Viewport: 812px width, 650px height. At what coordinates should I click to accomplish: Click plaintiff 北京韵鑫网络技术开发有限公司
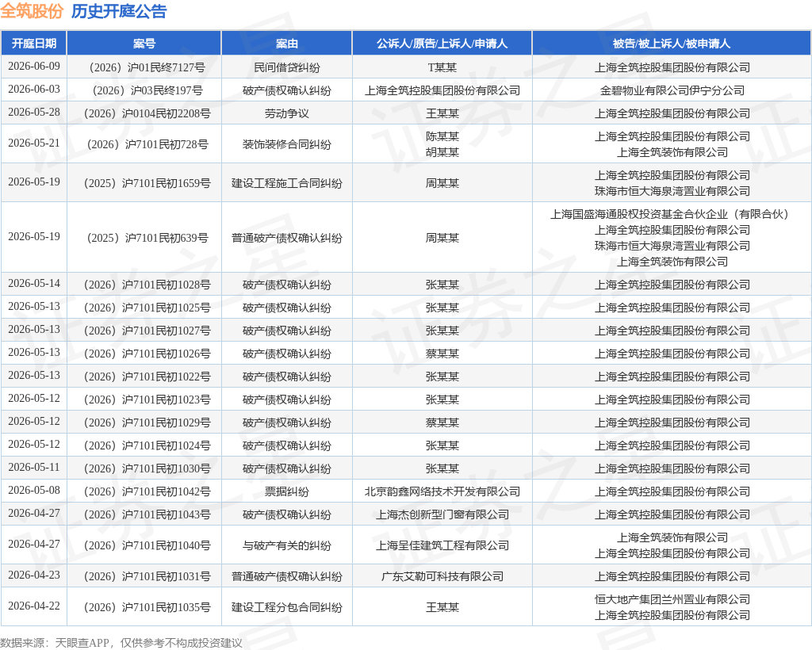point(442,491)
